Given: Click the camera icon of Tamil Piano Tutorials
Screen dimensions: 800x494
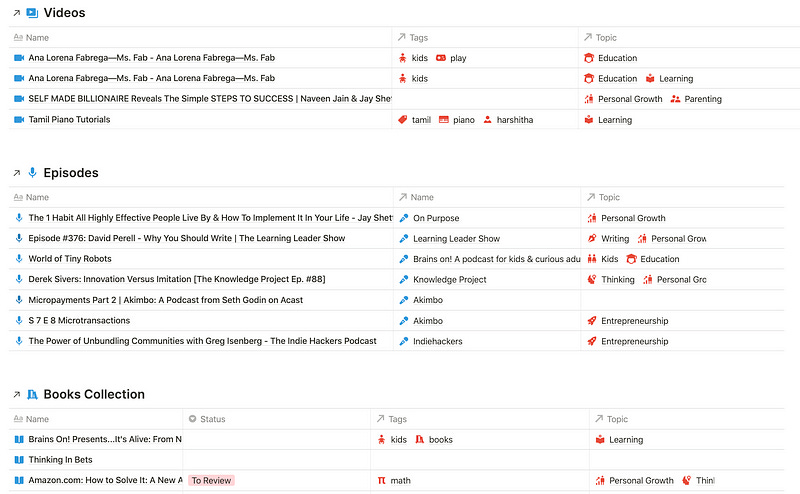Looking at the screenshot, I should (19, 119).
